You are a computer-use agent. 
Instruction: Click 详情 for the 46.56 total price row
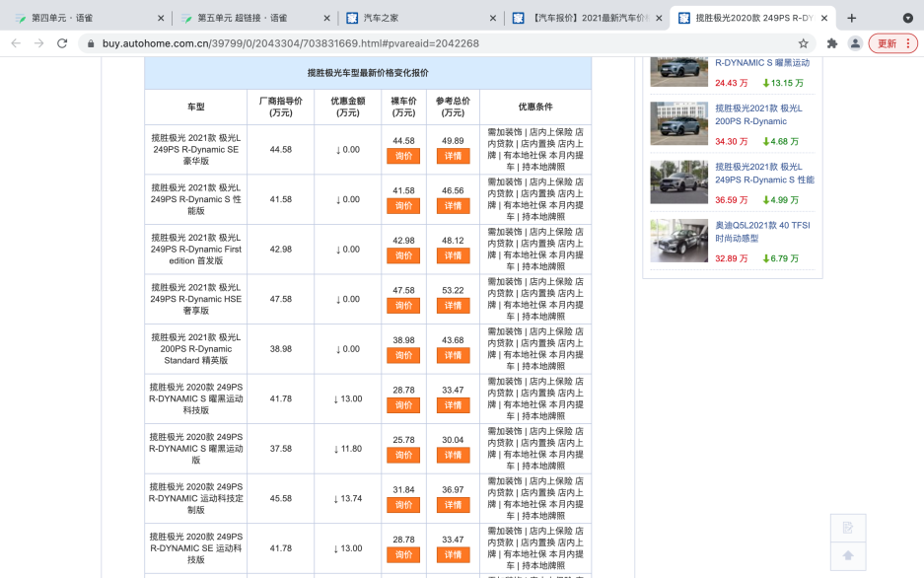(x=454, y=206)
